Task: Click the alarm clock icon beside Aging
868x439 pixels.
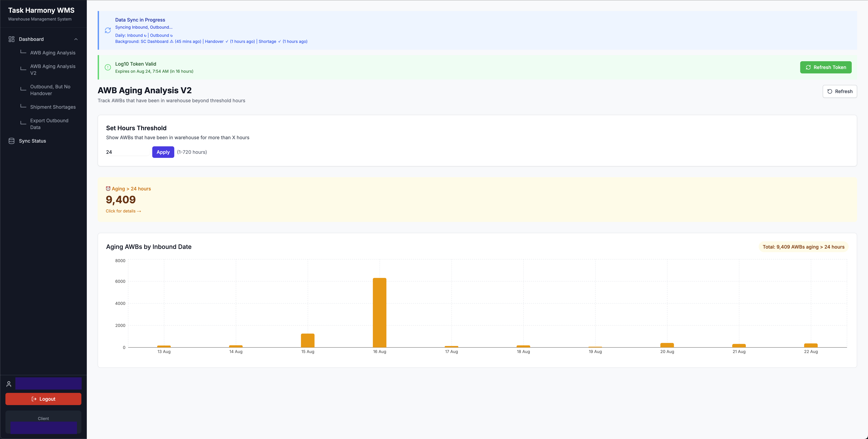Action: coord(108,189)
